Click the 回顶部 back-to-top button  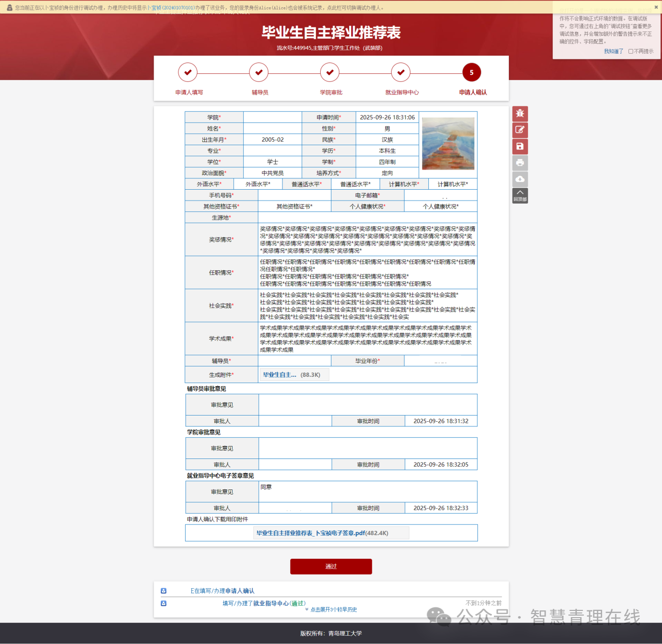[x=520, y=195]
